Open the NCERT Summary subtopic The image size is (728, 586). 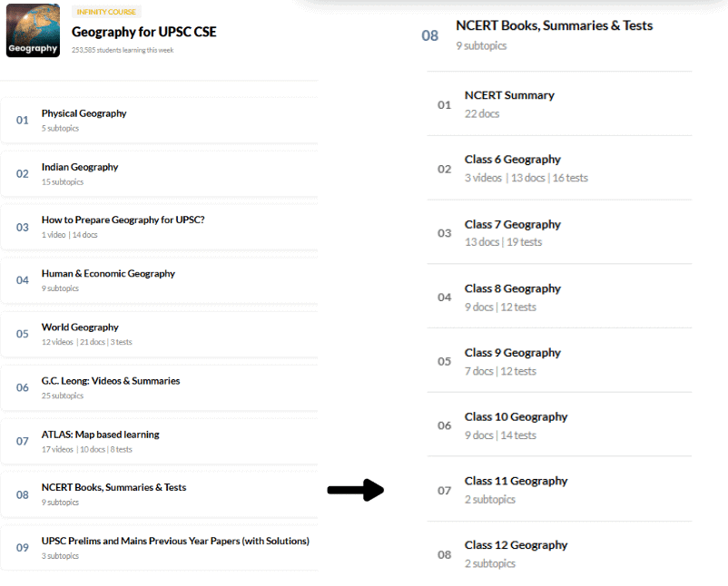click(559, 104)
